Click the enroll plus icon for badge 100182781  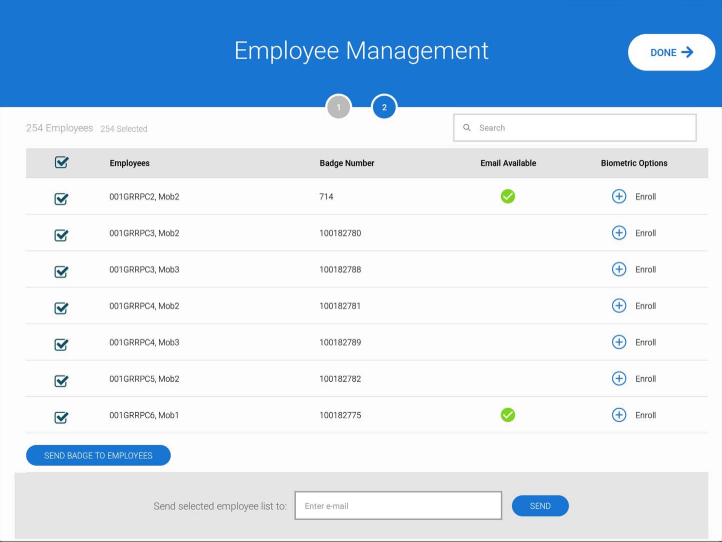click(618, 306)
